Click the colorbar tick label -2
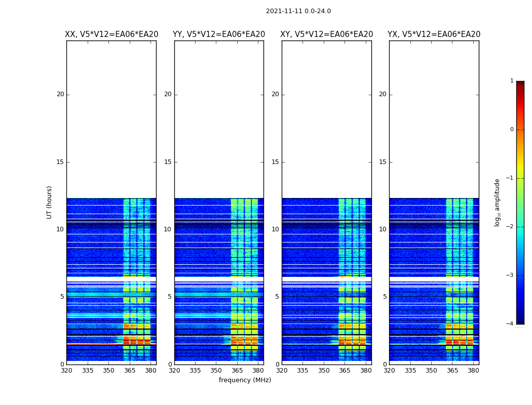532x405 pixels. [x=510, y=227]
